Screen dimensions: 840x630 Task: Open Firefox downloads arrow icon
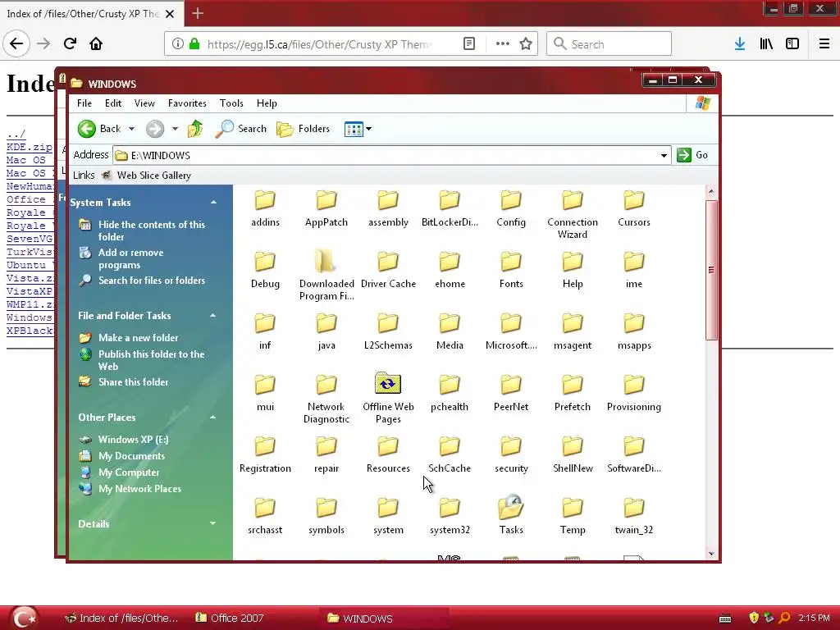coord(740,44)
